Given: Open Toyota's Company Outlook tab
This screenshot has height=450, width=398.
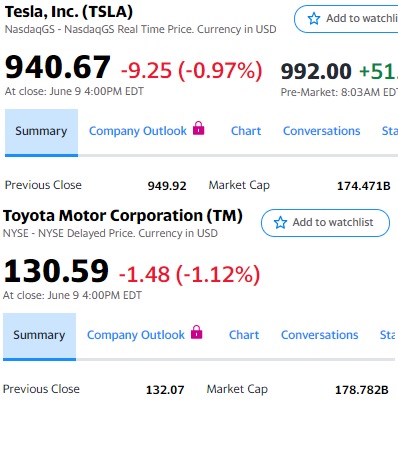Looking at the screenshot, I should pyautogui.click(x=136, y=335).
